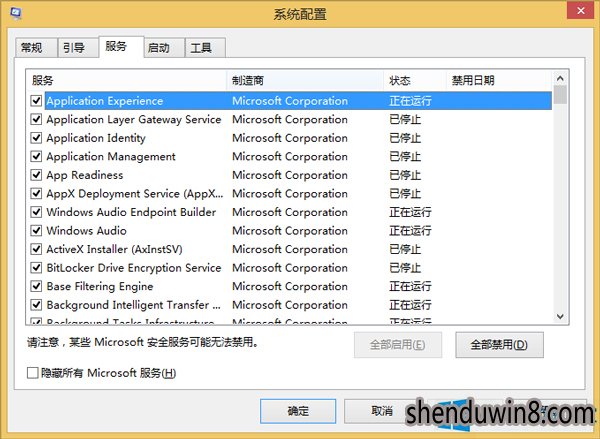The image size is (600, 439).
Task: Uncheck Application Experience service checkbox
Action: tap(36, 101)
